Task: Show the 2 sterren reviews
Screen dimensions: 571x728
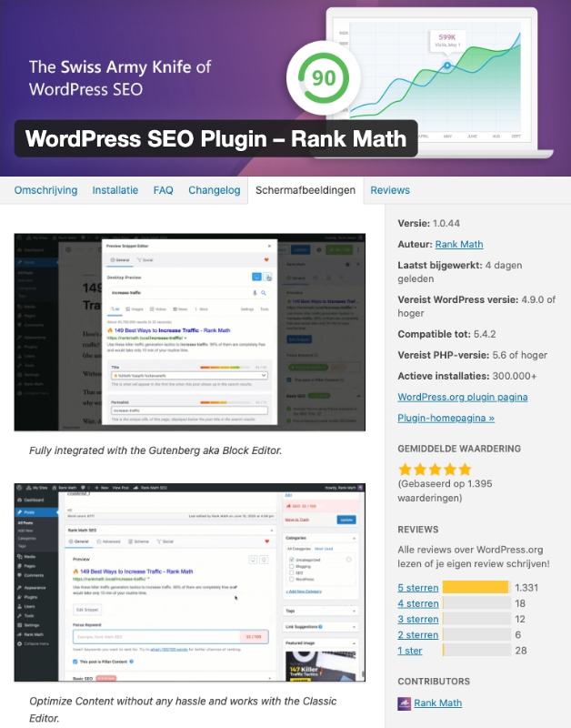Action: point(418,634)
